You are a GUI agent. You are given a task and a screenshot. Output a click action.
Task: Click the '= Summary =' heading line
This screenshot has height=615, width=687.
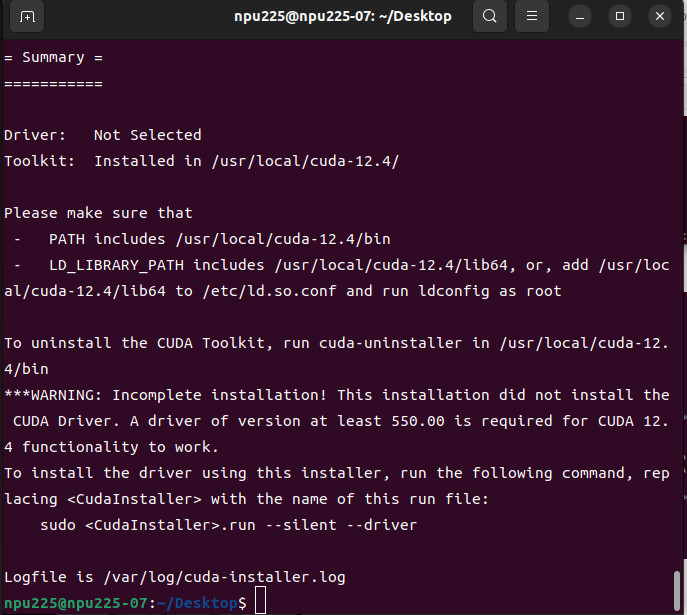(53, 57)
